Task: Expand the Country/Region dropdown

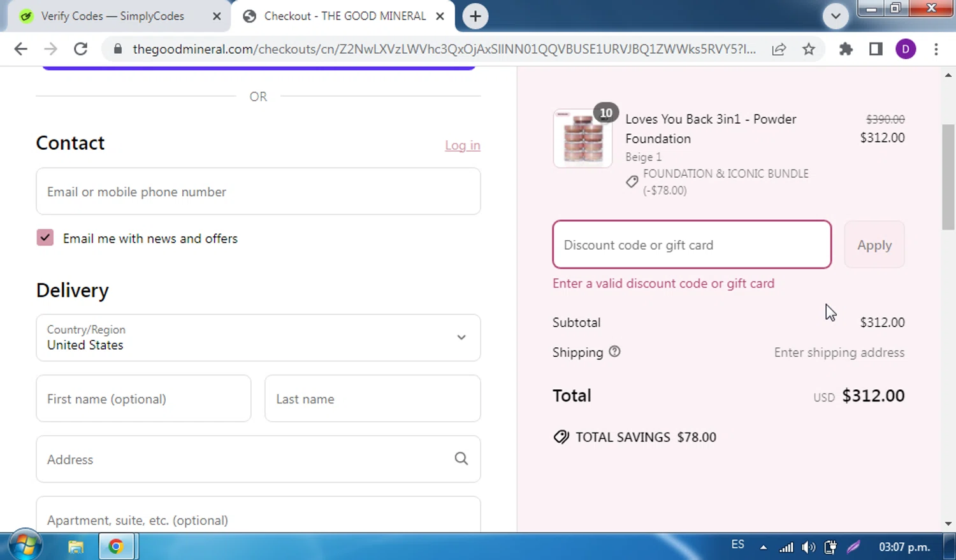Action: coord(258,338)
